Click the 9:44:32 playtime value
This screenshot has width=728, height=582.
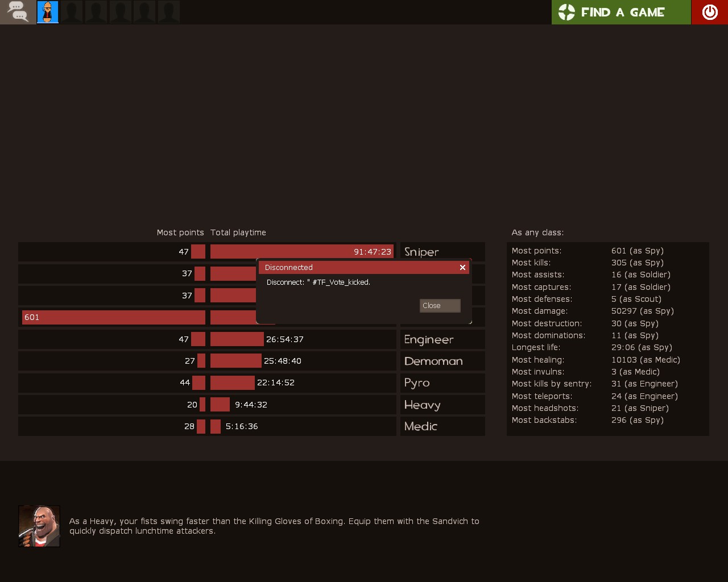251,405
